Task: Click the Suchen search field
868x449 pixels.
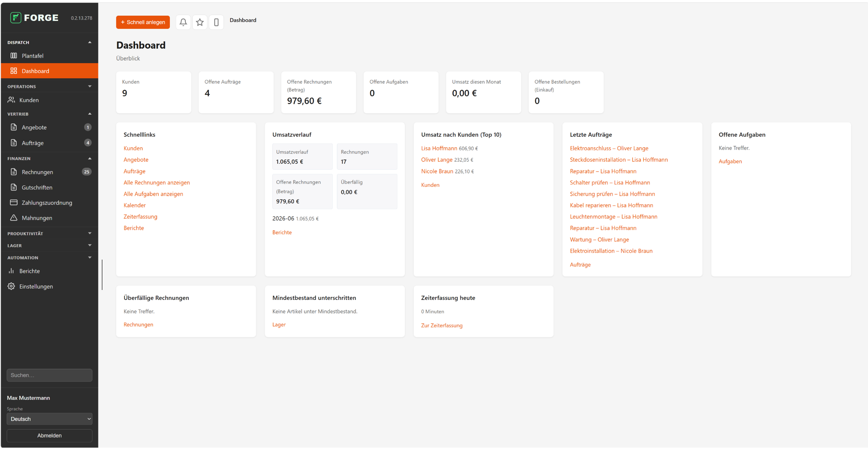Action: (x=49, y=375)
